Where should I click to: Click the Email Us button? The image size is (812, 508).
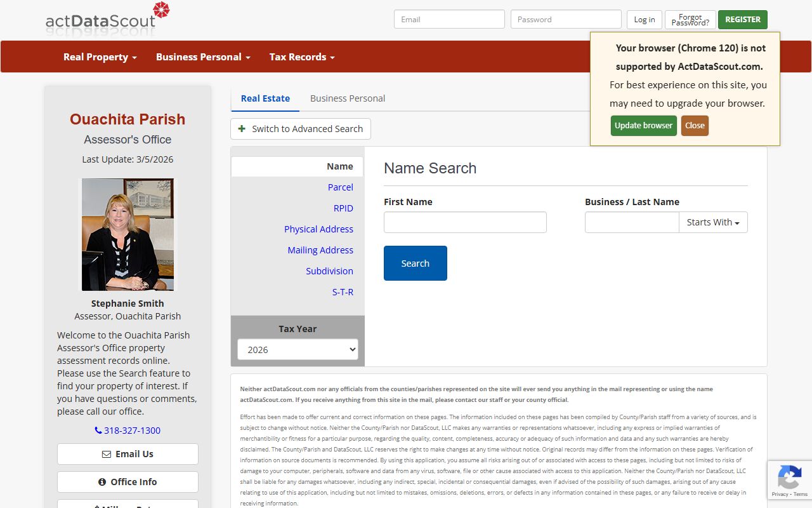128,454
